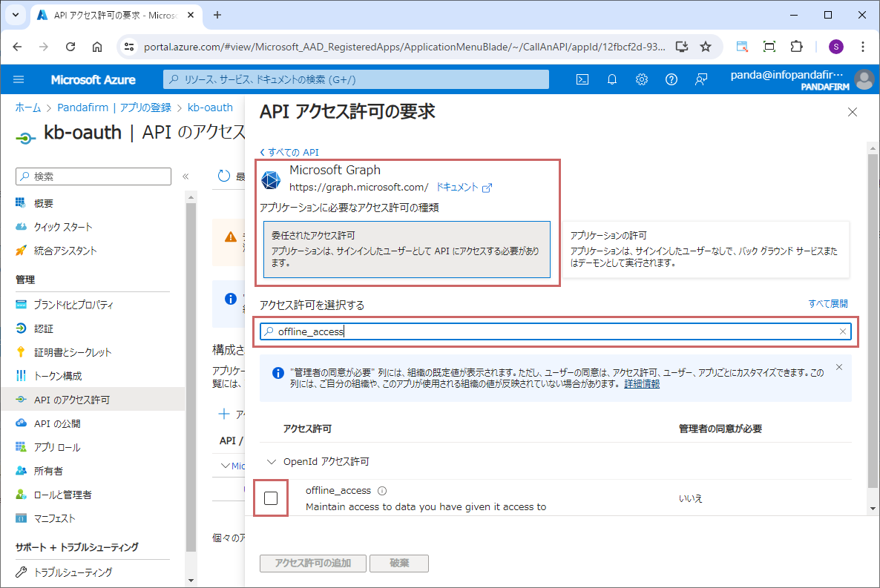
Task: Click the offline_access info icon
Action: pos(382,491)
